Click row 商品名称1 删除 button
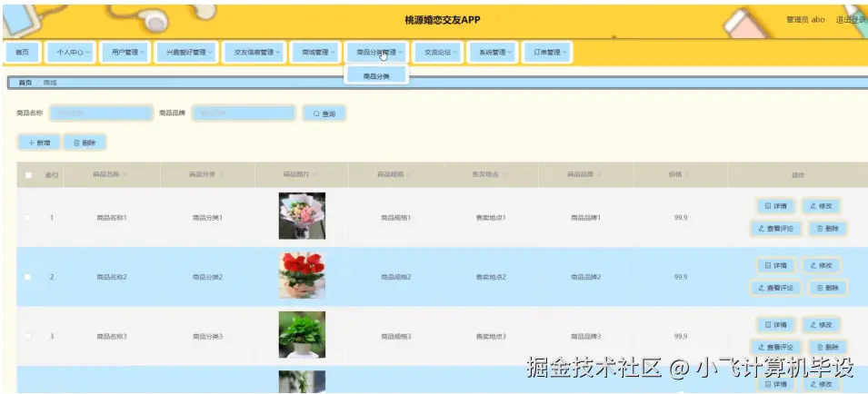The height and width of the screenshot is (394, 868). (828, 228)
